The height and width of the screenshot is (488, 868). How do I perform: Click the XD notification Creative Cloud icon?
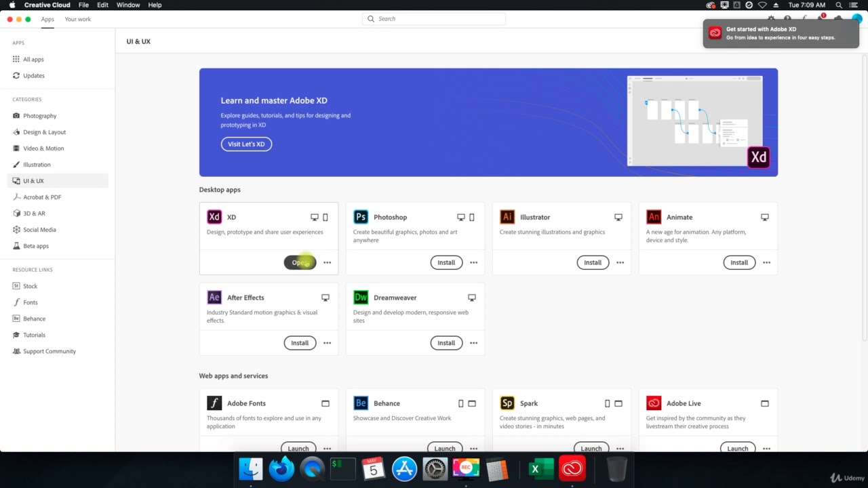[715, 33]
